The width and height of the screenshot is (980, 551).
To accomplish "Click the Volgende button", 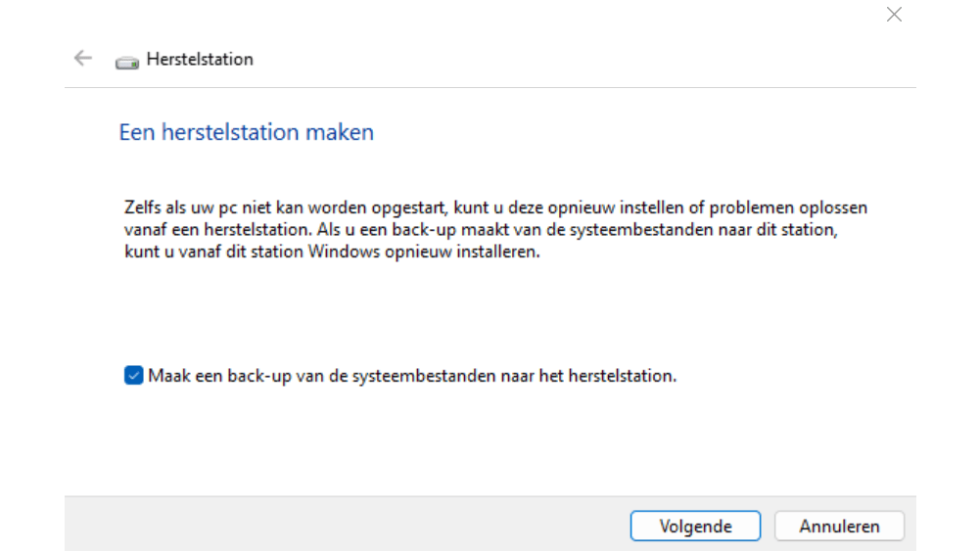I will point(695,526).
